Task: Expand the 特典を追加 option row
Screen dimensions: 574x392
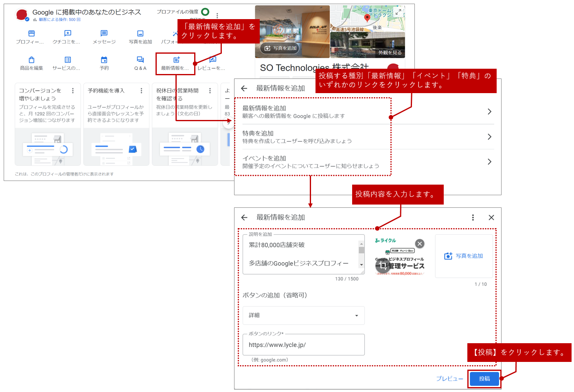Action: (x=366, y=137)
